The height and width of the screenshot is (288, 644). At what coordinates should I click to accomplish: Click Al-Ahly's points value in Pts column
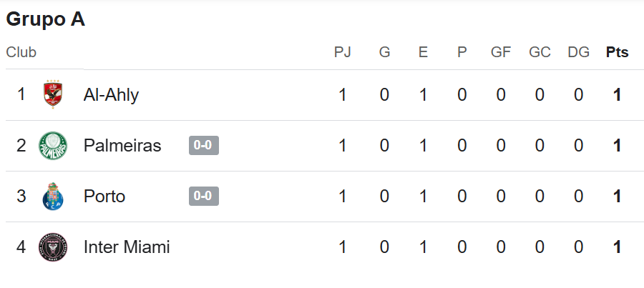pos(617,95)
